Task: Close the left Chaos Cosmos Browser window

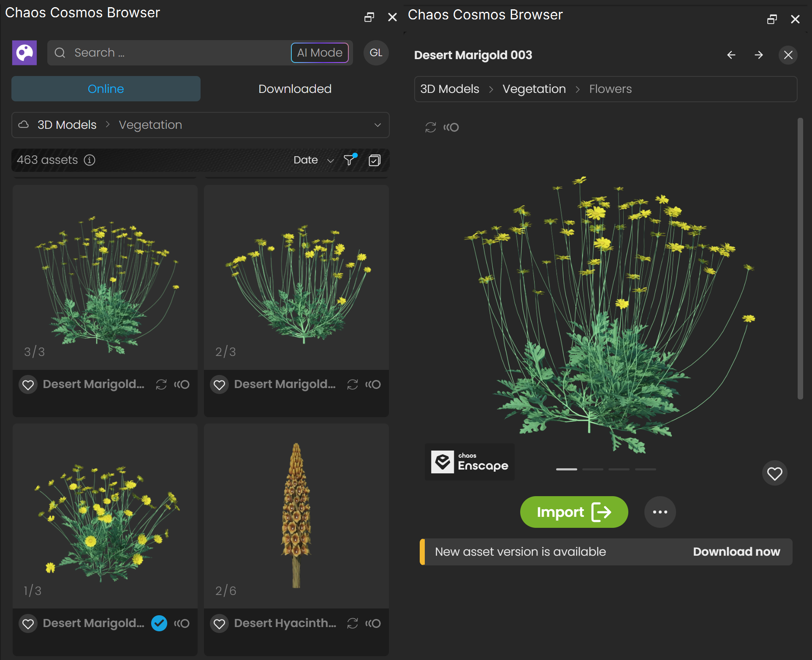Action: pyautogui.click(x=392, y=17)
